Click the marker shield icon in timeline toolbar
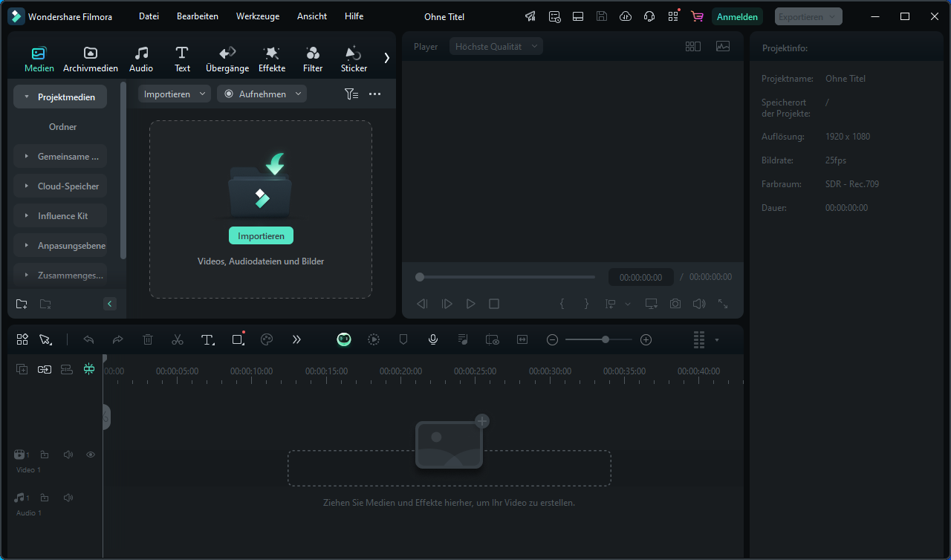Image resolution: width=951 pixels, height=560 pixels. [x=403, y=339]
